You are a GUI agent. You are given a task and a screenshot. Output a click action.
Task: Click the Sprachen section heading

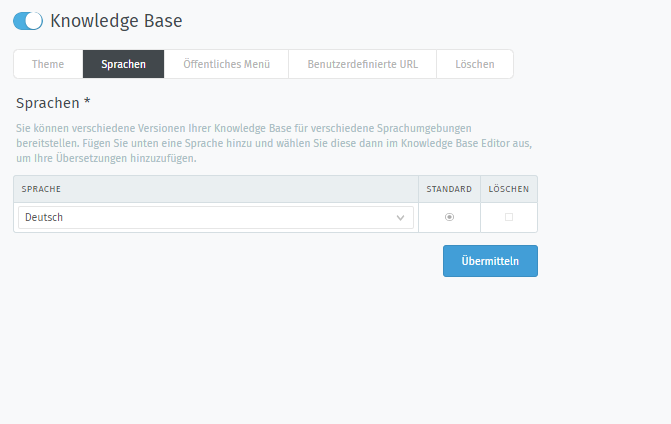coord(48,103)
